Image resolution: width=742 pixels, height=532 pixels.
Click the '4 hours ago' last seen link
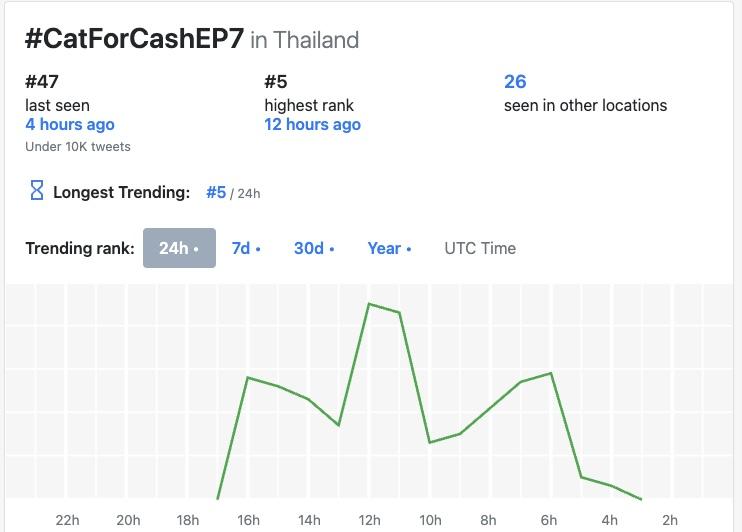[70, 125]
